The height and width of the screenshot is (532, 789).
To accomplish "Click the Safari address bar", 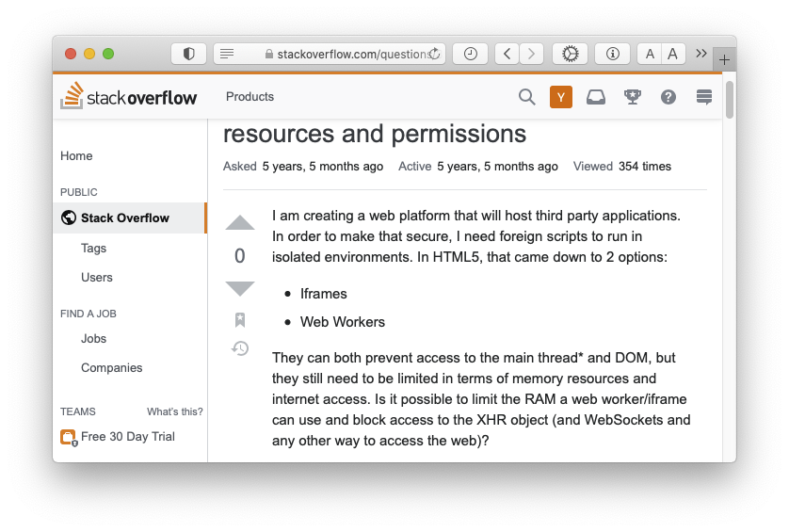I will [x=339, y=54].
